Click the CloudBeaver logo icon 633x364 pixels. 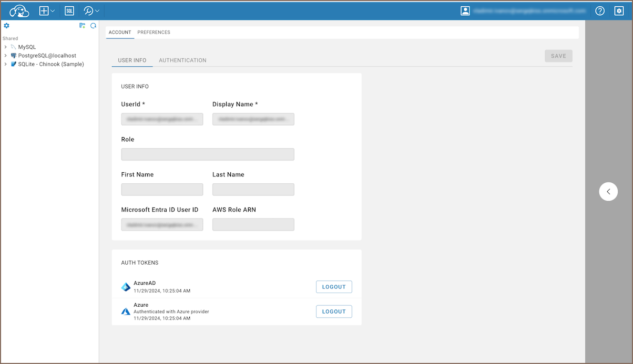(19, 11)
